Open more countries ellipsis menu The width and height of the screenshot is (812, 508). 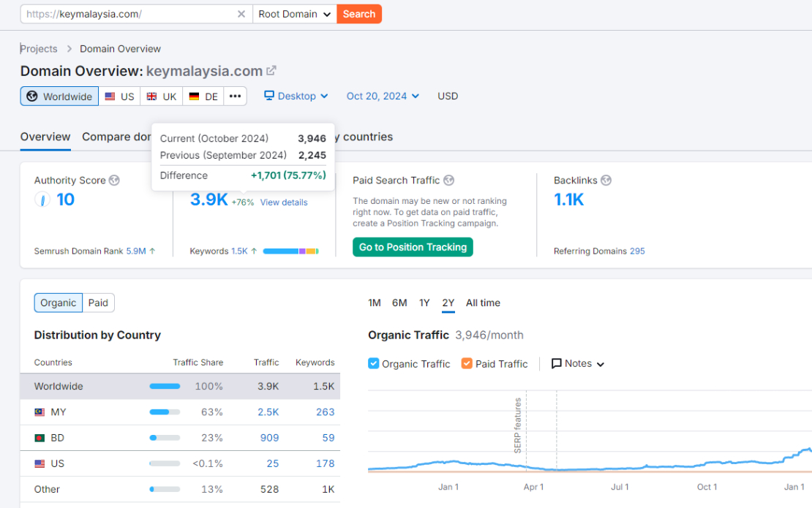pyautogui.click(x=235, y=96)
